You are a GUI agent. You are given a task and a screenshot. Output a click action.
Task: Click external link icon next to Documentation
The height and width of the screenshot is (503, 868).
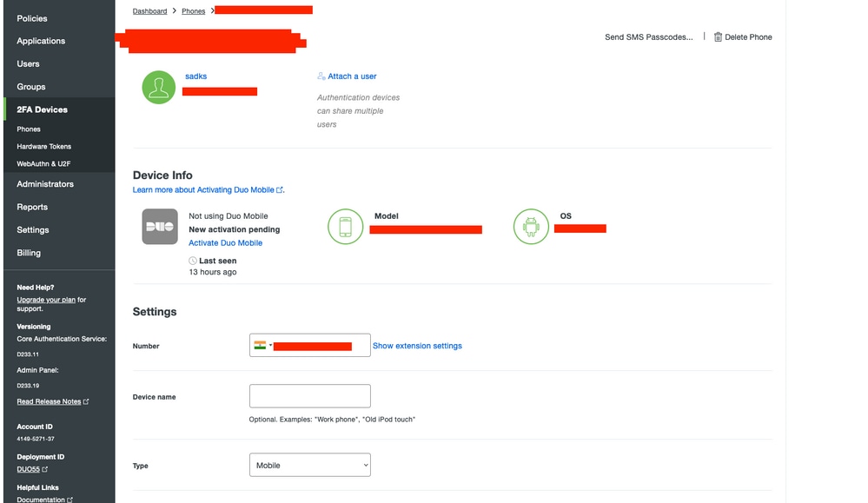coord(70,500)
